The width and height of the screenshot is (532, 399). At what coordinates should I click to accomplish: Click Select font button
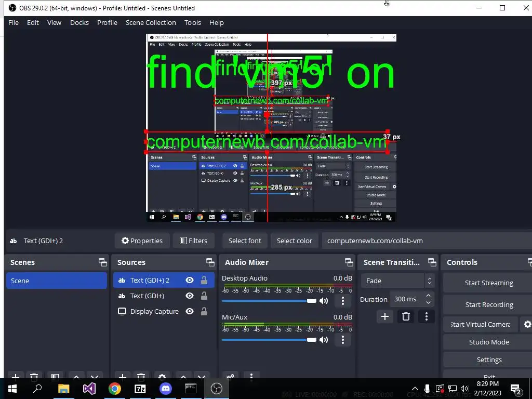click(x=245, y=241)
